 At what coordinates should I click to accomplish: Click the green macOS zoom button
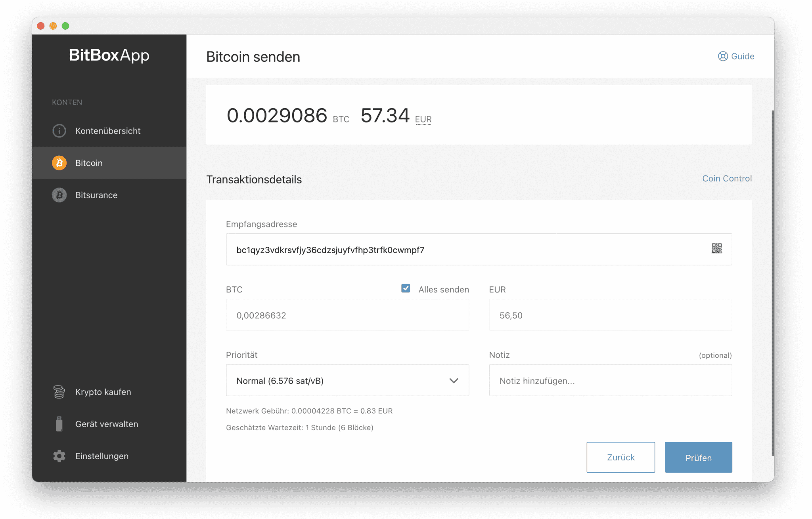(65, 26)
